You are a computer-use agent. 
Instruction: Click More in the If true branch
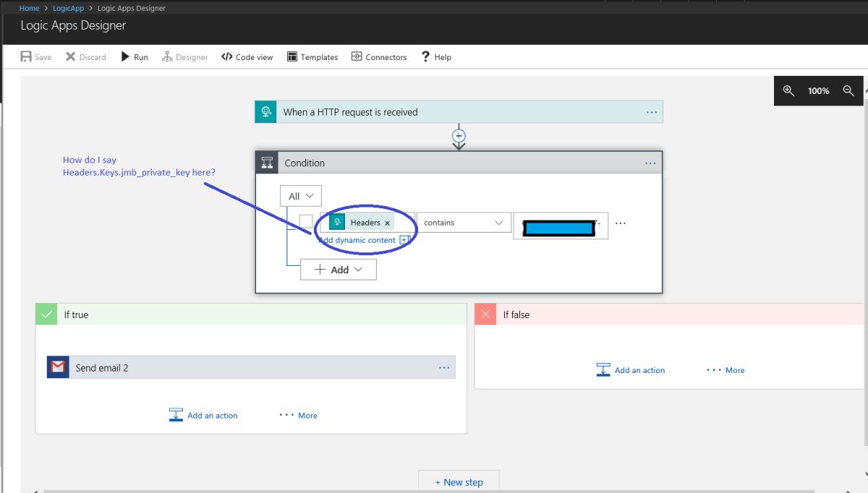[298, 416]
